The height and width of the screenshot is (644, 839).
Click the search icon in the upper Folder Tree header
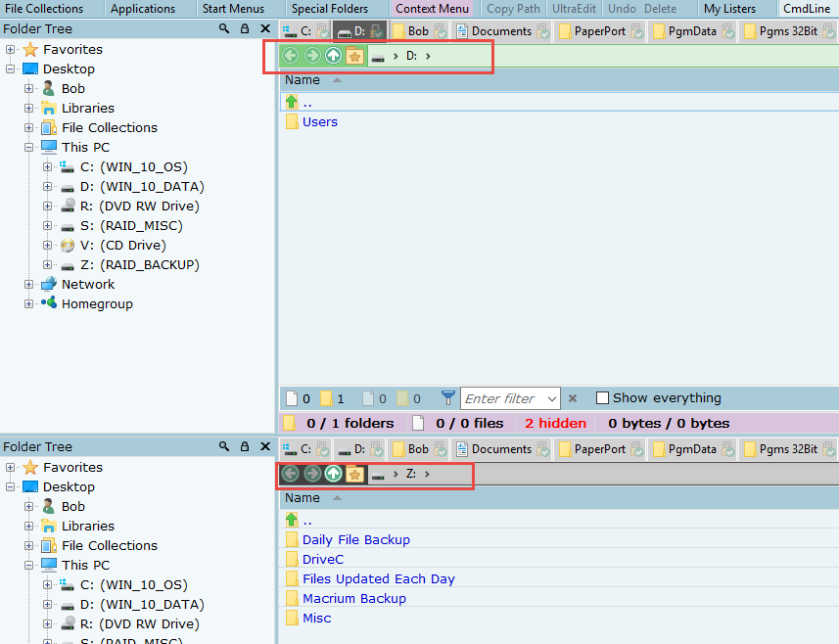224,29
